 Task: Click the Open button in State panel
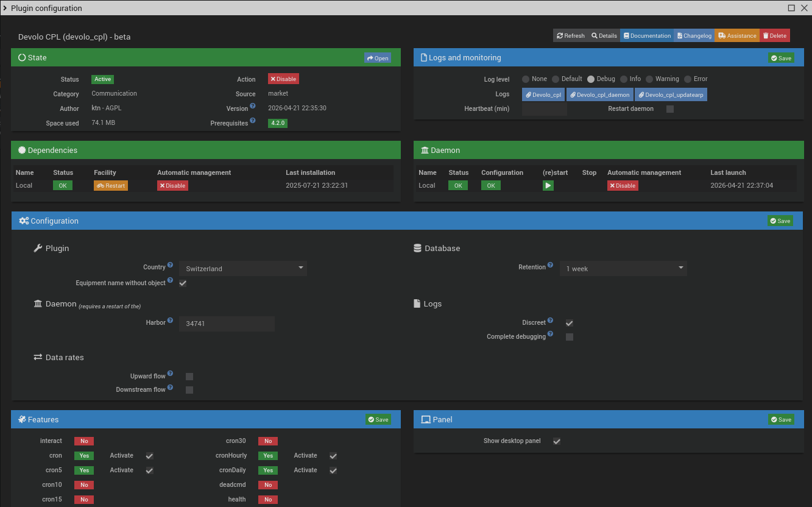click(x=378, y=58)
